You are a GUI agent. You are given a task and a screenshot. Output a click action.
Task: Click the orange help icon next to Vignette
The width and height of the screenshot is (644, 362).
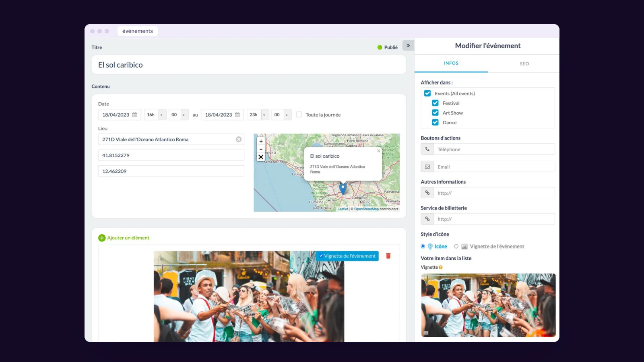tap(441, 267)
